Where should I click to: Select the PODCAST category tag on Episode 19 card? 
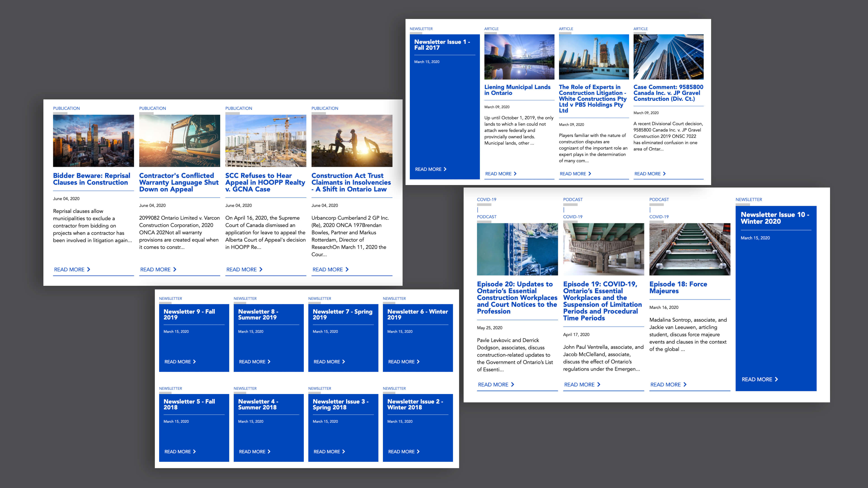click(x=573, y=199)
